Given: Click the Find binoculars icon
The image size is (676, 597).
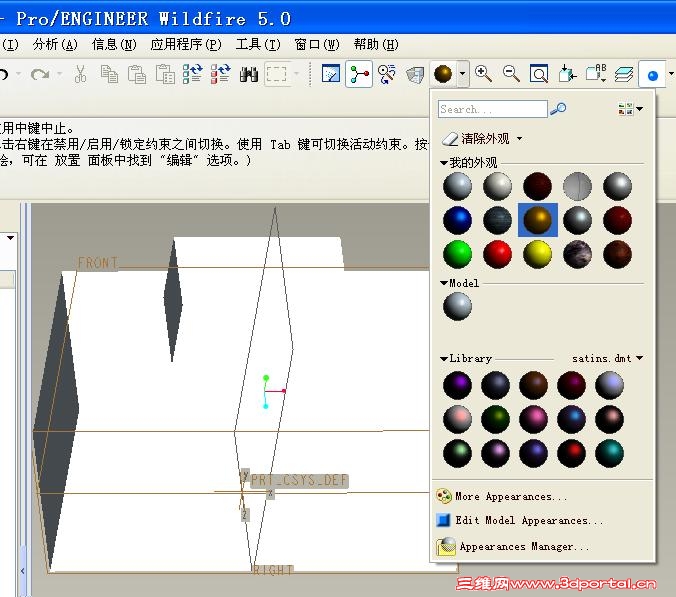Looking at the screenshot, I should [x=249, y=74].
